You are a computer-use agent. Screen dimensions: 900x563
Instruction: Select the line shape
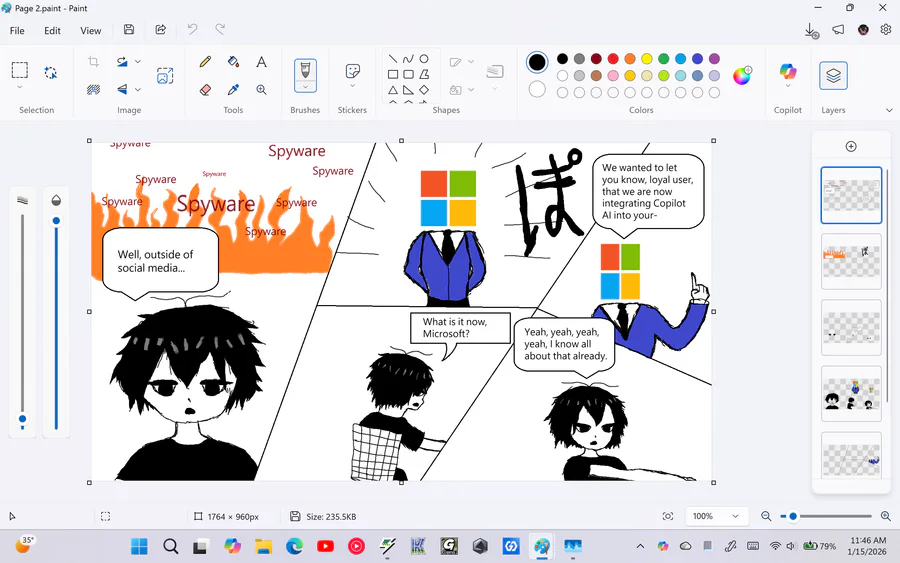(393, 59)
